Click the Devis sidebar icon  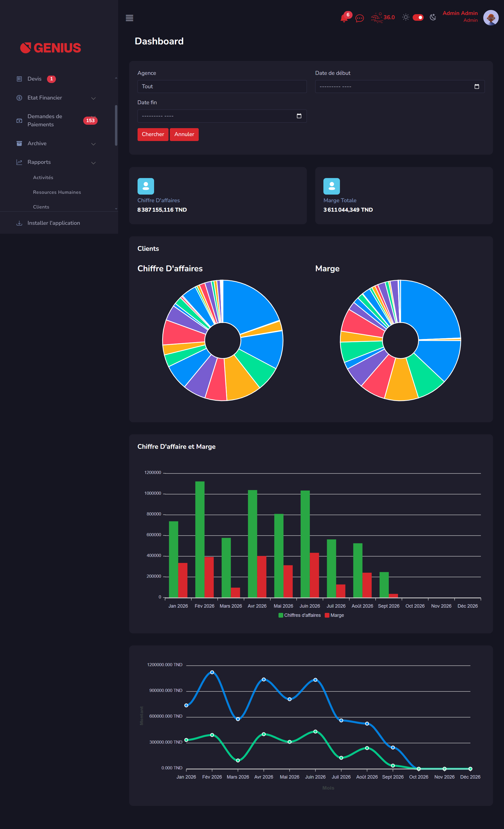point(19,79)
